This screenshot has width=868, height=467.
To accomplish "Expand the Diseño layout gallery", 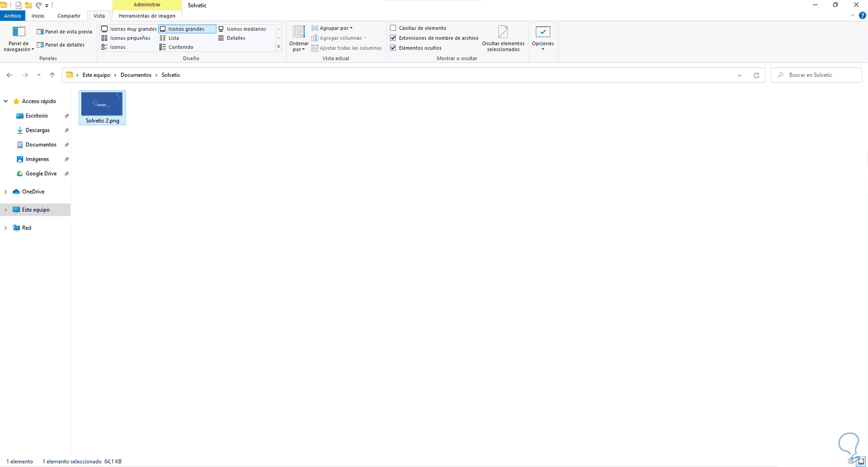I will tap(278, 47).
